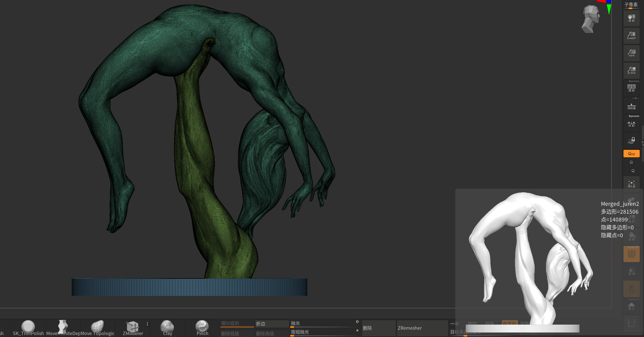Viewport: 644px width, 337px height.
Task: Select the 缩放 scale view tool
Action: [x=631, y=219]
